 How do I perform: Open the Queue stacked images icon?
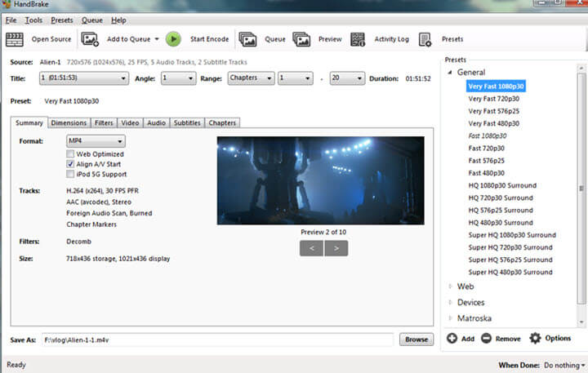click(248, 39)
